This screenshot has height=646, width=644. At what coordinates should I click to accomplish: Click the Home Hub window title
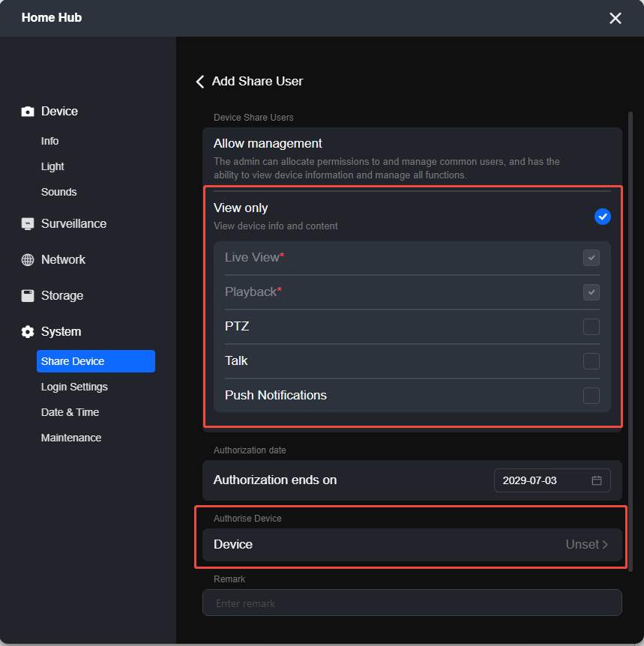[x=52, y=18]
